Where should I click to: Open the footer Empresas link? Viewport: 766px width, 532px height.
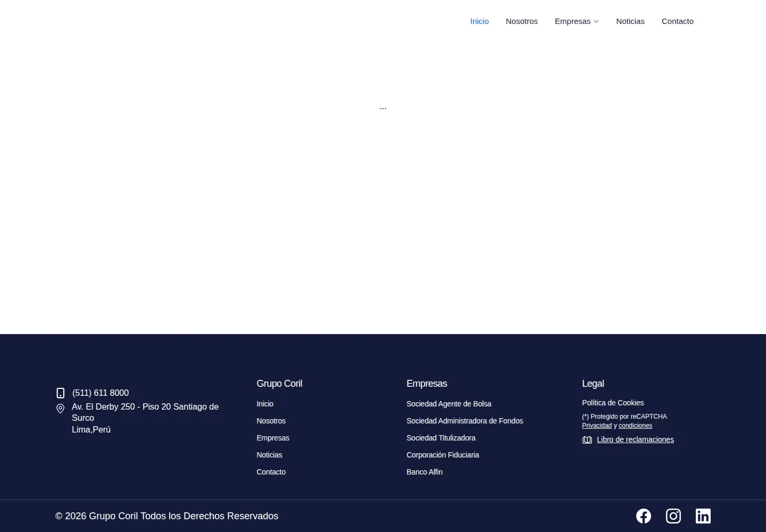pos(273,438)
